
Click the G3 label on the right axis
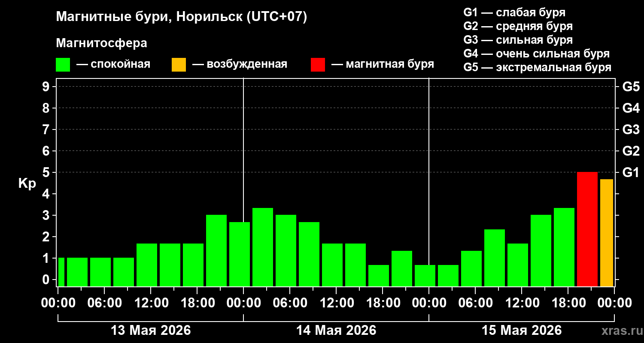631,129
